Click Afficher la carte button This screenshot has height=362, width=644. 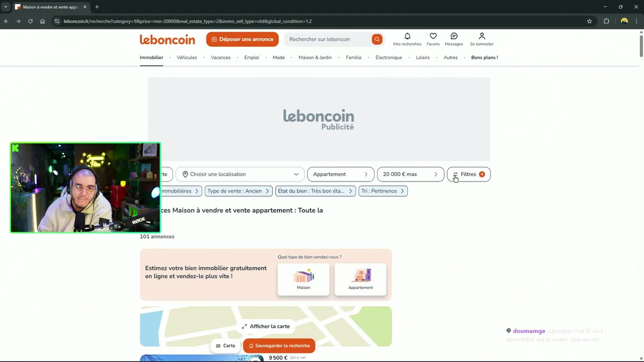pos(266,326)
